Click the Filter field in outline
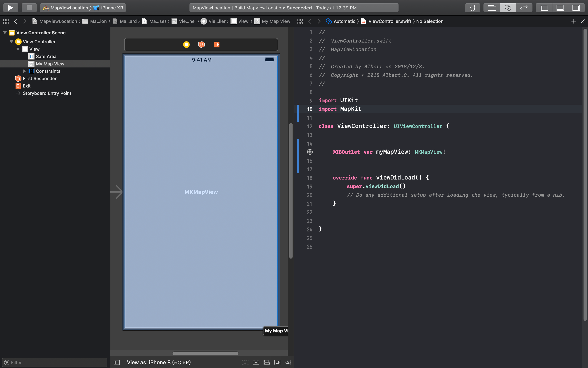This screenshot has width=588, height=368. tap(55, 362)
